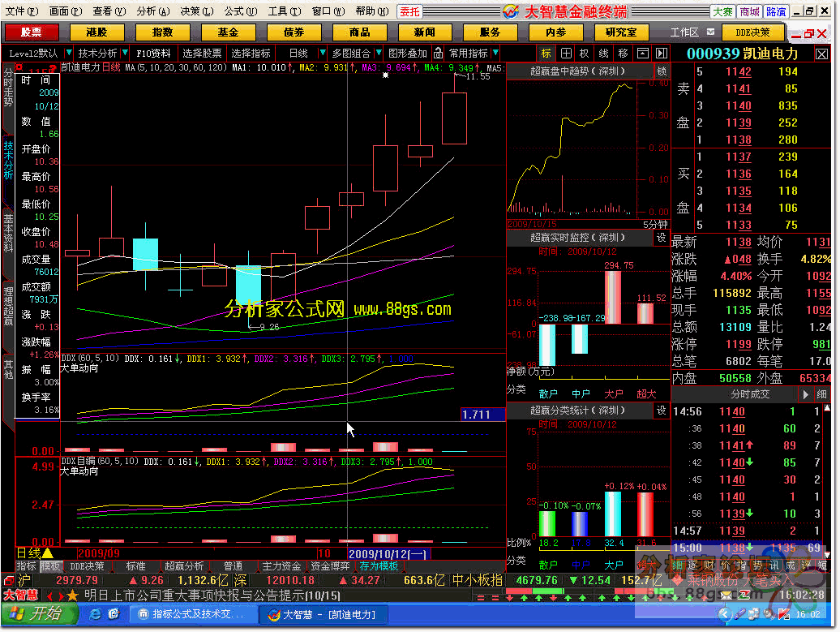
Task: Click the Windows 开始 start button
Action: 40,614
